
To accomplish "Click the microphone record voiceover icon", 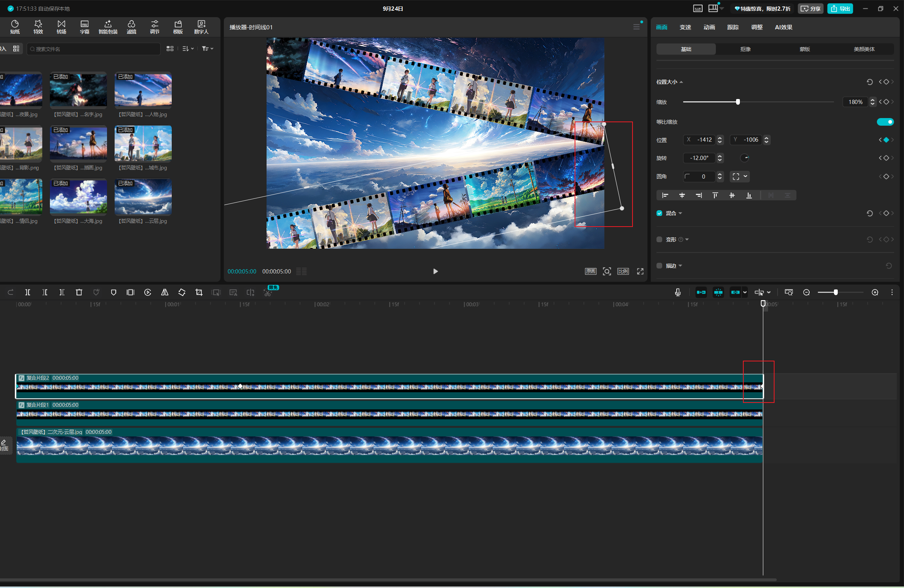I will (x=678, y=292).
